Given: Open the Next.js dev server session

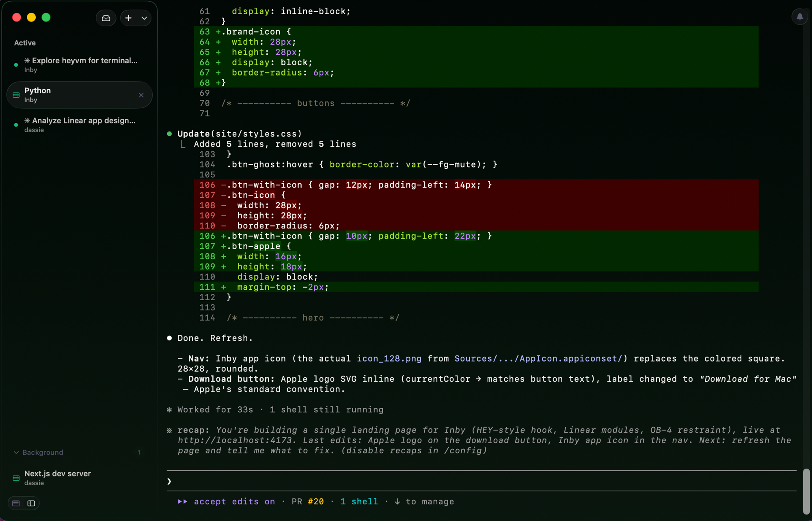Looking at the screenshot, I should [x=80, y=478].
